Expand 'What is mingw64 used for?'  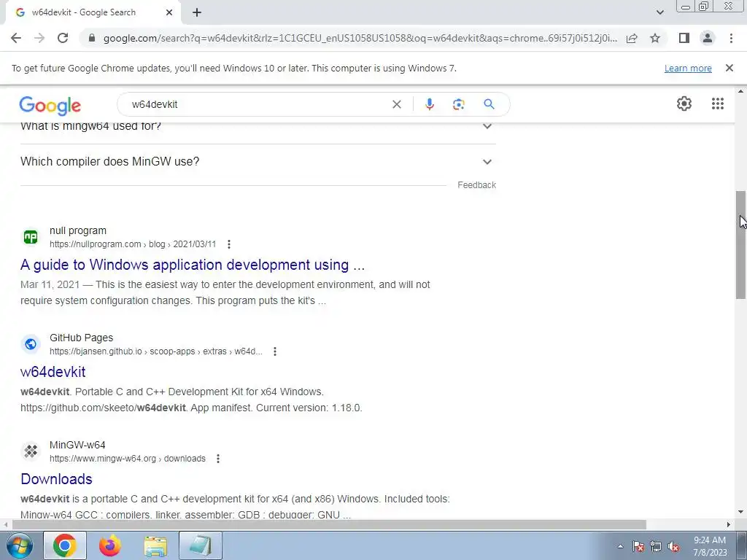pos(258,126)
